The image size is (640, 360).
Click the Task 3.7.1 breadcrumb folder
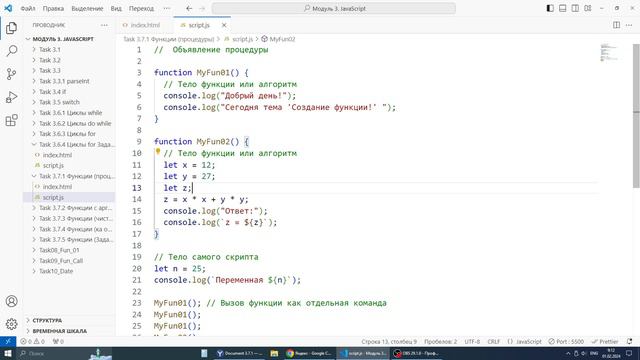(169, 39)
